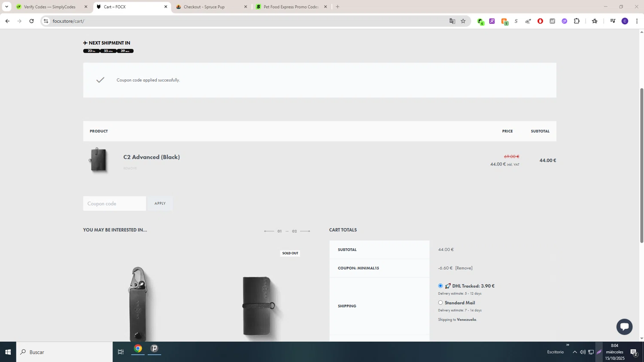This screenshot has width=644, height=362.
Task: Go to previous page of suggested products
Action: (269, 231)
